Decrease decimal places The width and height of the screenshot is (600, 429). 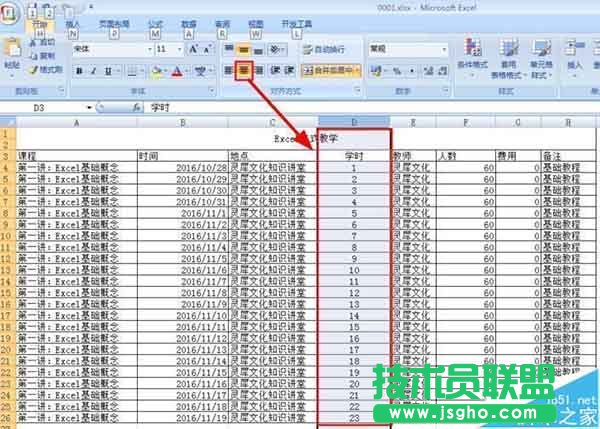click(x=442, y=71)
